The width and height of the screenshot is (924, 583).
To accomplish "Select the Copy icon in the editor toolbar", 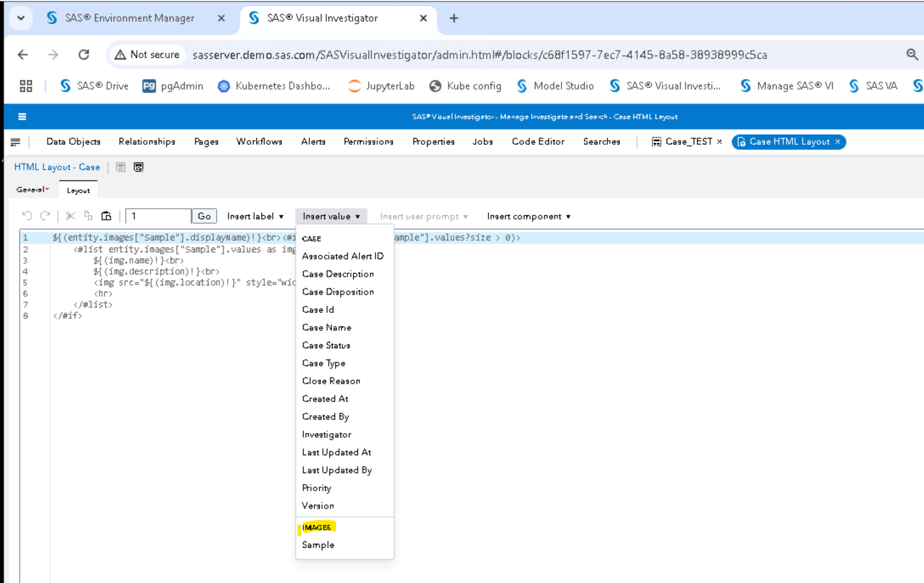I will click(x=87, y=216).
